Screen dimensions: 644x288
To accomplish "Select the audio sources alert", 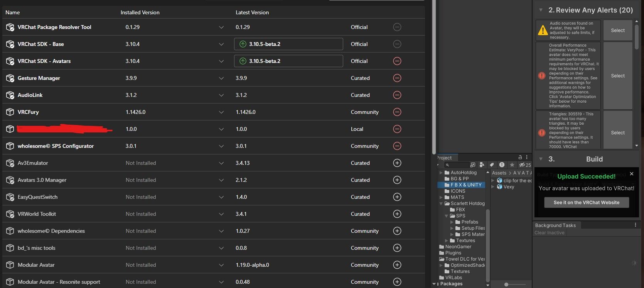I will 618,30.
